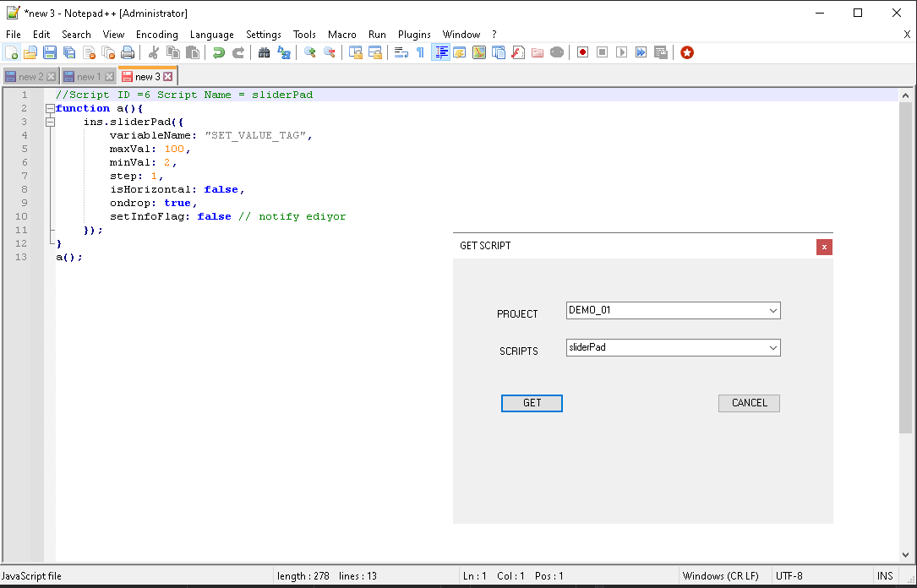Click Windows (CR LF) in status bar
Viewport: 917px width, 588px height.
tap(720, 576)
